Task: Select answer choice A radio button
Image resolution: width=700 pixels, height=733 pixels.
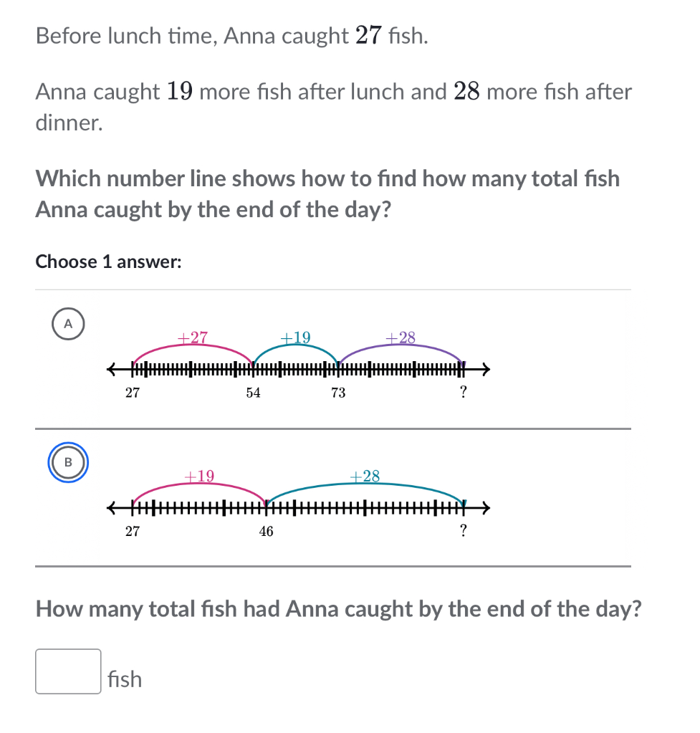Action: pos(68,324)
